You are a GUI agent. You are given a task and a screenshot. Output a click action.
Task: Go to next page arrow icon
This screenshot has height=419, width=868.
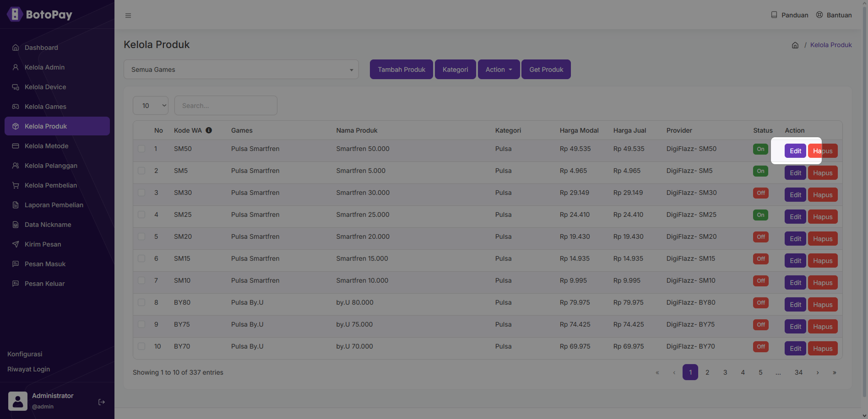[818, 372]
